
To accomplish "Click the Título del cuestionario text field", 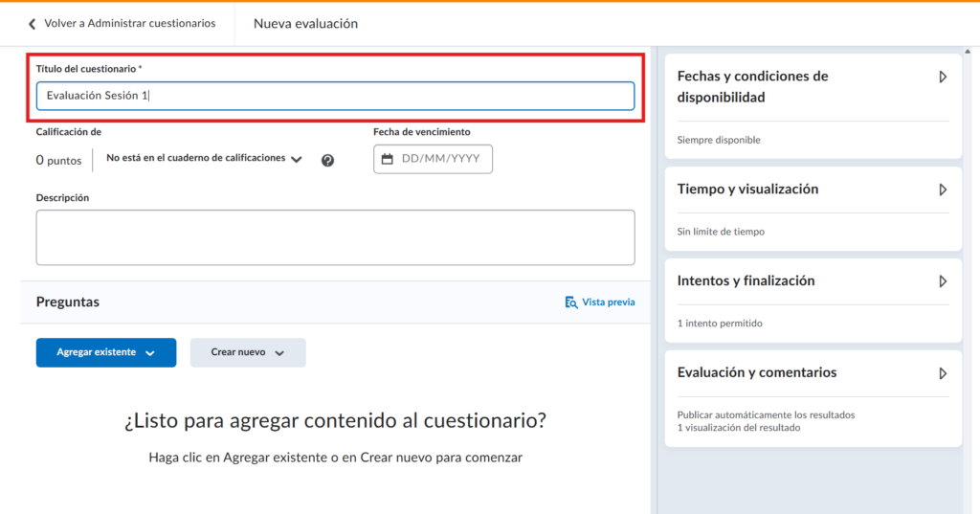I will click(x=335, y=96).
